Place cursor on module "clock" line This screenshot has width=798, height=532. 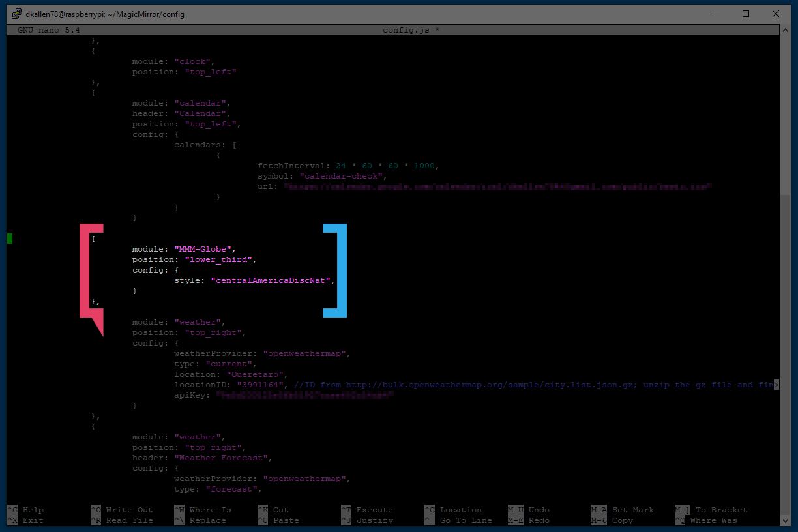click(x=173, y=61)
